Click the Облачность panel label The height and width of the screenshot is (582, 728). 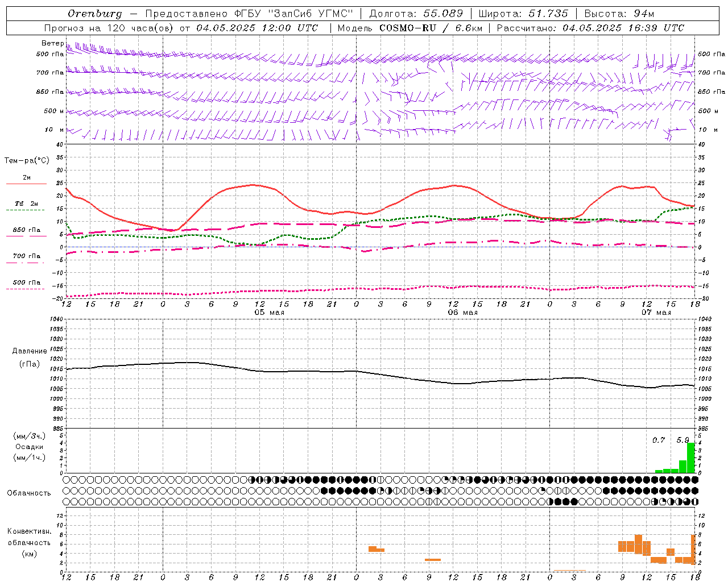[x=29, y=493]
